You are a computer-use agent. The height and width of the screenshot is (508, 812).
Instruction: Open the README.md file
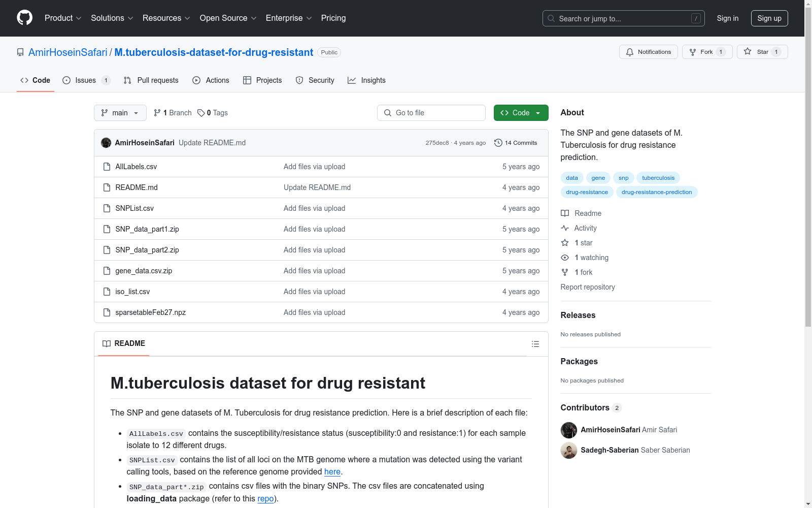[x=137, y=187]
